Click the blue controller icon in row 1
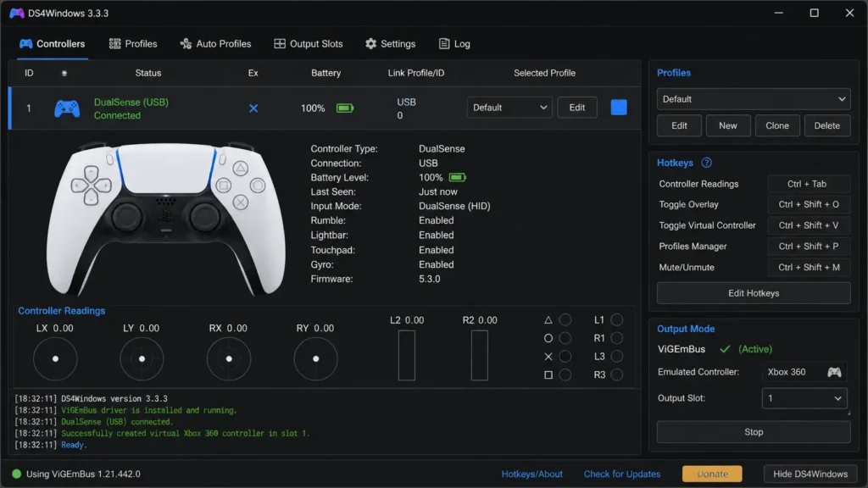The height and width of the screenshot is (488, 868). click(x=66, y=108)
